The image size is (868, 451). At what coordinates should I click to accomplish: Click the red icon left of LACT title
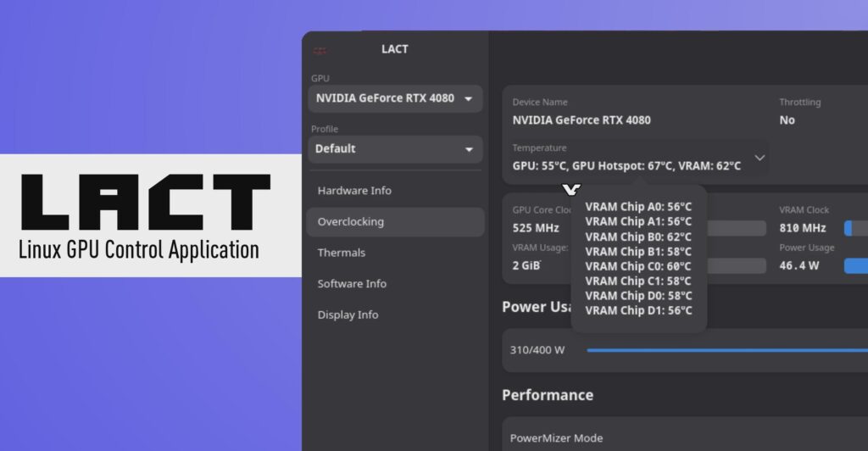pyautogui.click(x=320, y=51)
